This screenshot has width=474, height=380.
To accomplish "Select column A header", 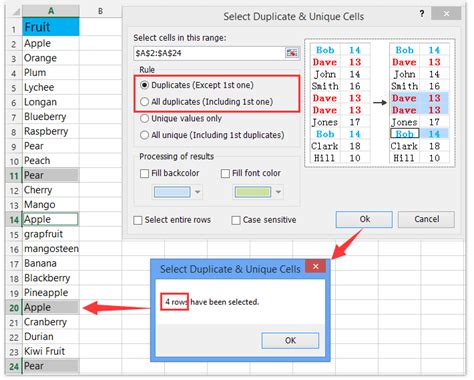I will (x=51, y=11).
